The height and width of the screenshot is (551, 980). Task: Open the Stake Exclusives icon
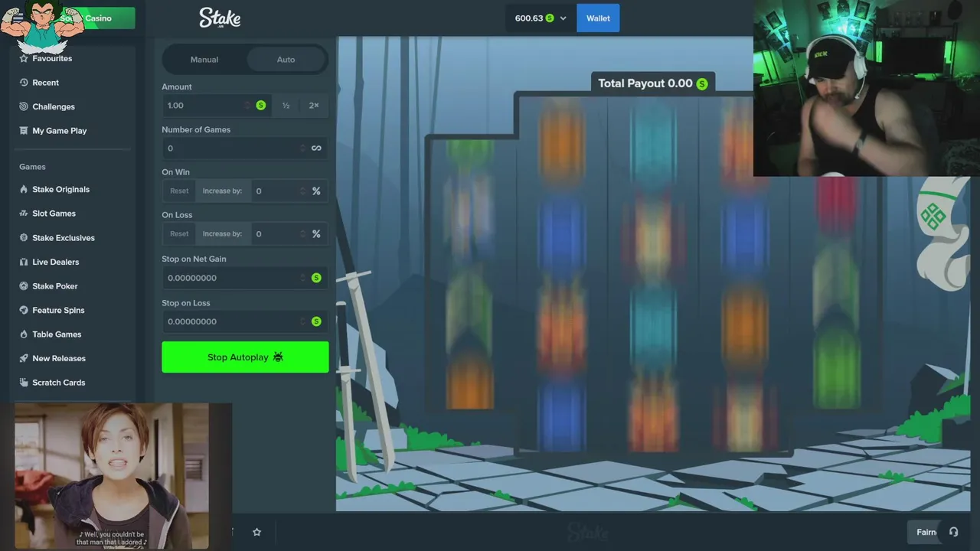click(24, 238)
